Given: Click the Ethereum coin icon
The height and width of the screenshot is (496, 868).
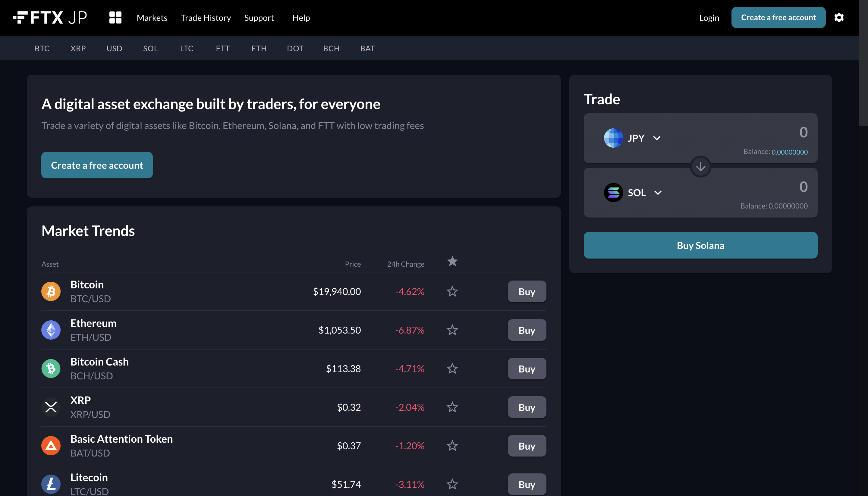Looking at the screenshot, I should (x=51, y=330).
